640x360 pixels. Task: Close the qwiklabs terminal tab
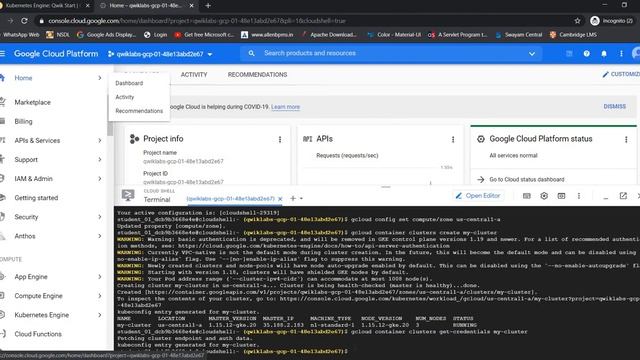[280, 199]
